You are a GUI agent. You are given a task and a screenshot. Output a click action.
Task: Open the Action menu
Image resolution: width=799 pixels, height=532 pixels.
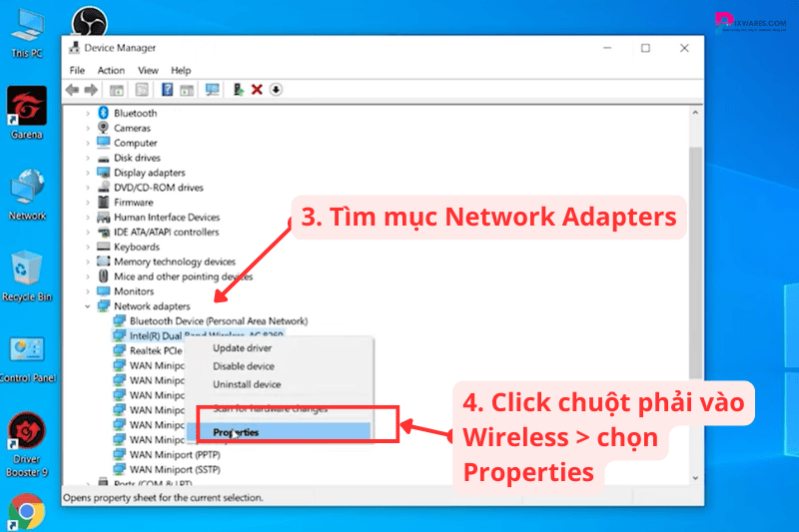click(x=111, y=71)
